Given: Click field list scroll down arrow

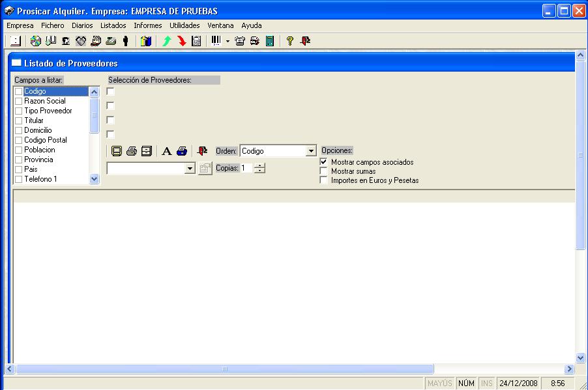Looking at the screenshot, I should (94, 179).
